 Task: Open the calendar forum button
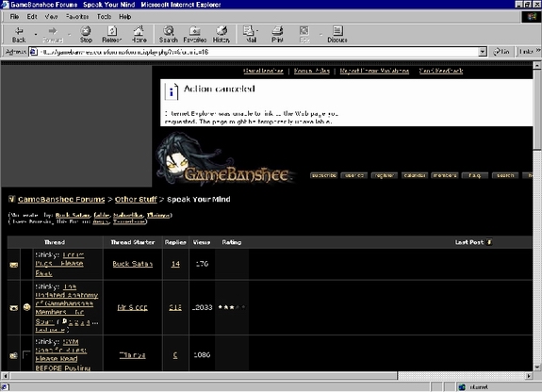point(415,175)
